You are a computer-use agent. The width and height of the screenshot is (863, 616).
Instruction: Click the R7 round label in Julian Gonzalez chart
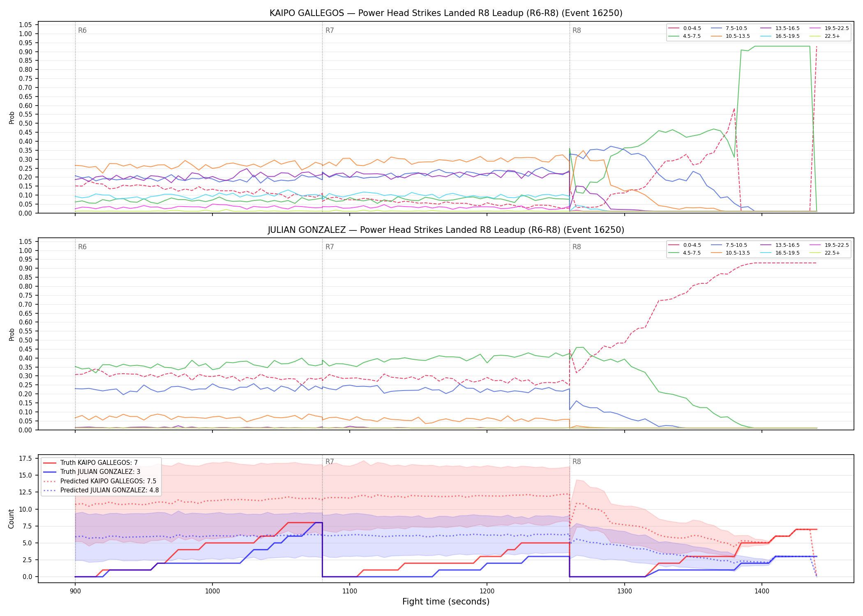pos(330,247)
